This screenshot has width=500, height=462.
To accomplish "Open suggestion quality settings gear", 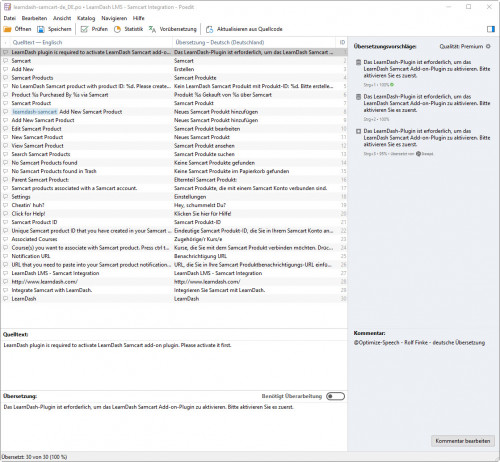I will coord(488,46).
